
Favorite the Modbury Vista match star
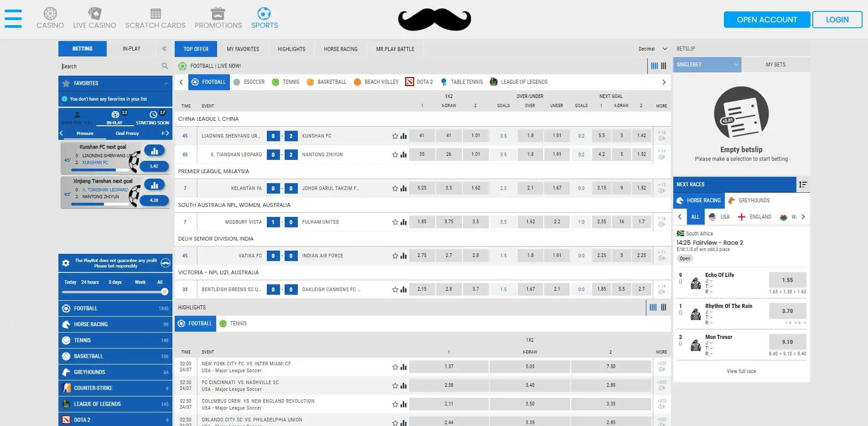395,222
